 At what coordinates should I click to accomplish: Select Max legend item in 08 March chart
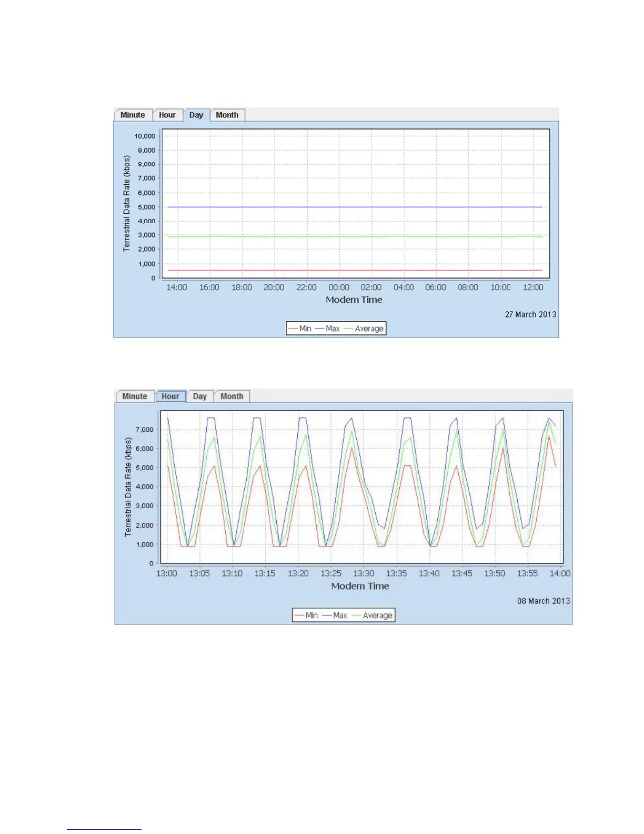[x=335, y=615]
